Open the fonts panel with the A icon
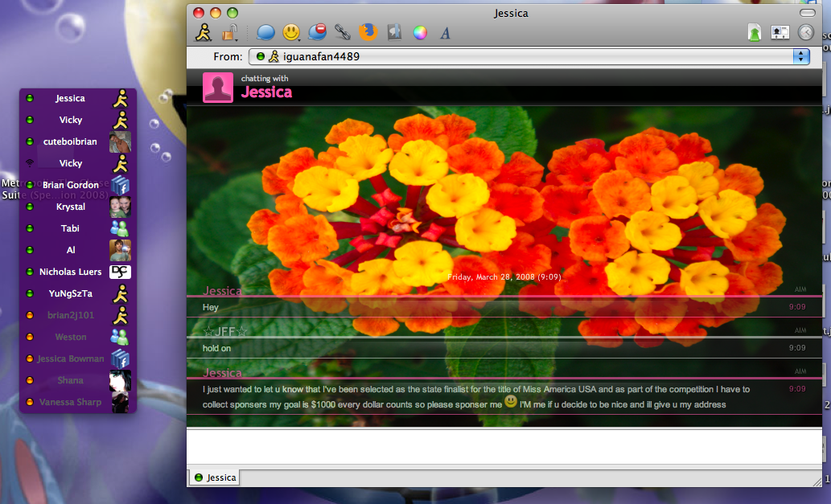Screen dimensions: 831x504 click(x=445, y=33)
